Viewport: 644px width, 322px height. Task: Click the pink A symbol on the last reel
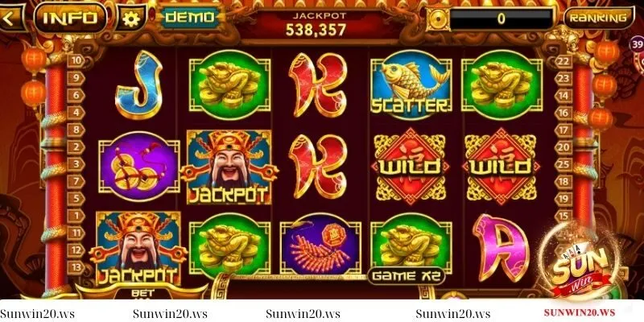[x=500, y=248]
